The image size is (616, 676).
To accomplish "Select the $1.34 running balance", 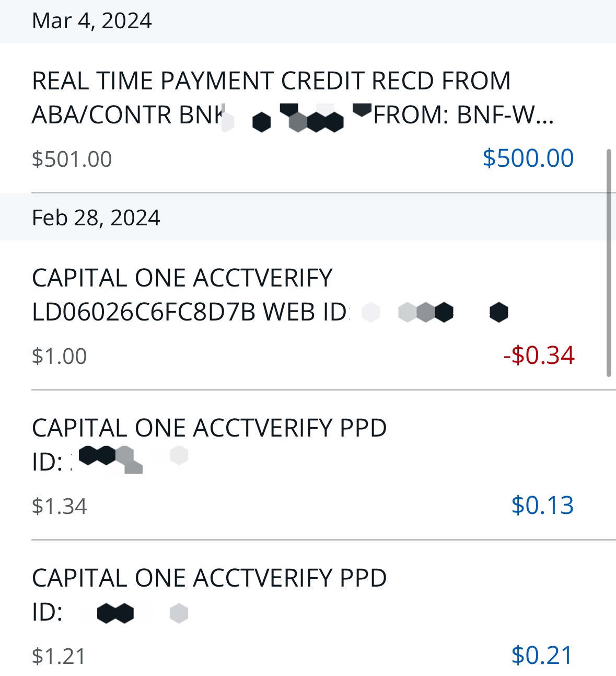I will coord(60,506).
